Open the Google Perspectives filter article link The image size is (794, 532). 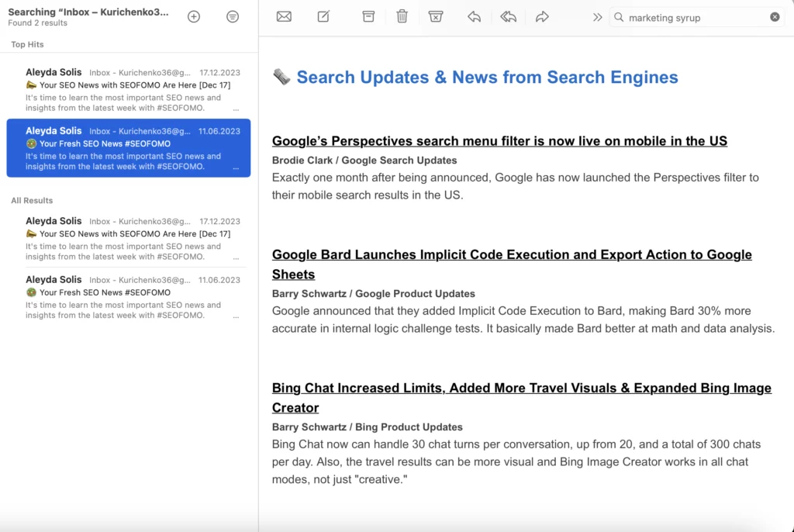[x=499, y=140]
